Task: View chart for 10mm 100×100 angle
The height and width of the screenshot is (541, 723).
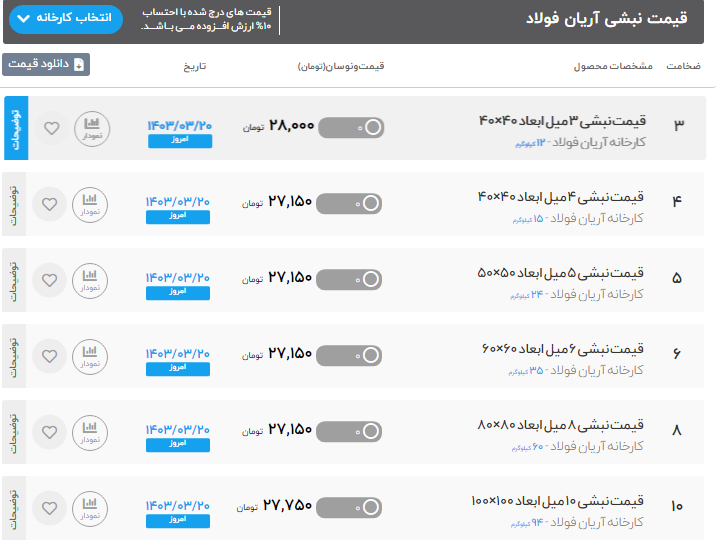Action: pos(92,507)
